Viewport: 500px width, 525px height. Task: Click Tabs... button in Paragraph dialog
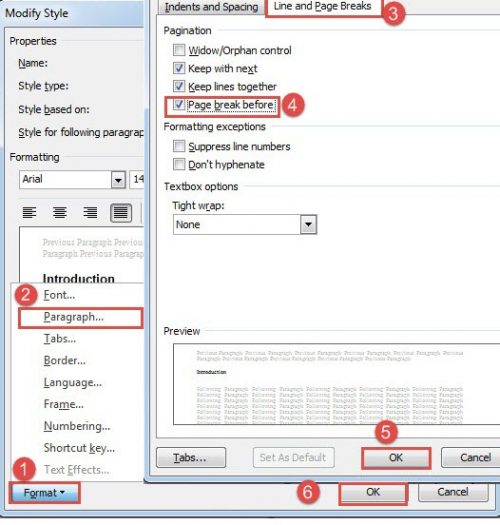click(191, 457)
